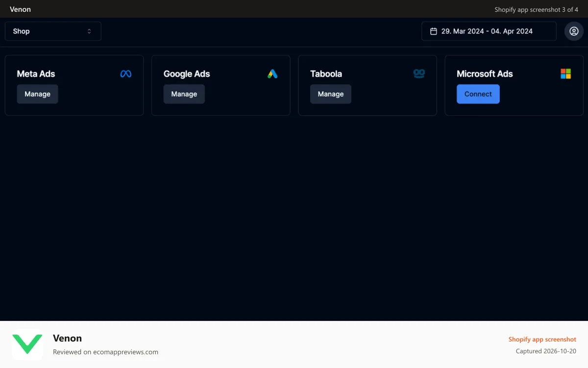Manage the Meta Ads connection
The height and width of the screenshot is (368, 588).
37,94
